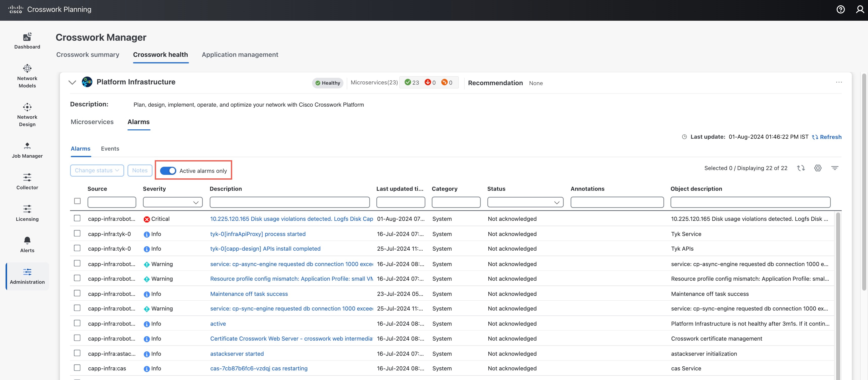Viewport: 868px width, 380px height.
Task: Check the tyk-0 process started row checkbox
Action: 77,233
